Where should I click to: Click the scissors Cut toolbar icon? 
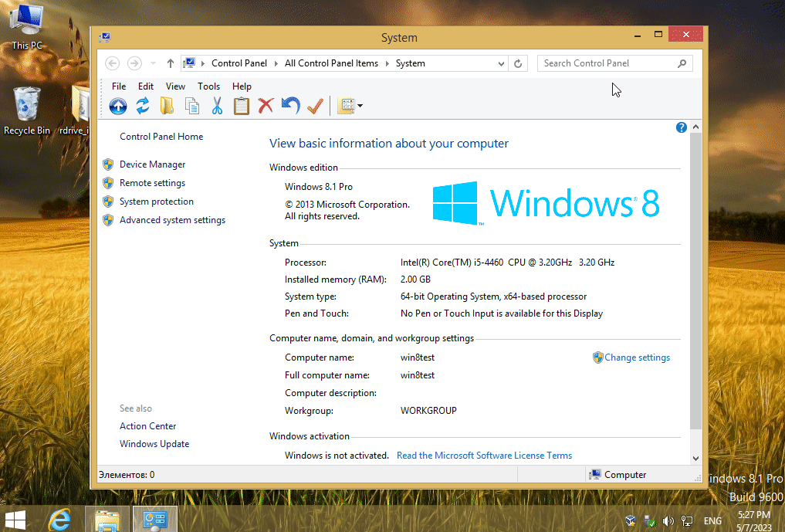coord(217,106)
